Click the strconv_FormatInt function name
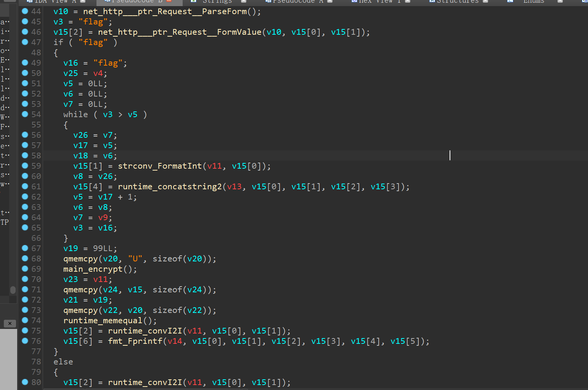 click(x=159, y=166)
